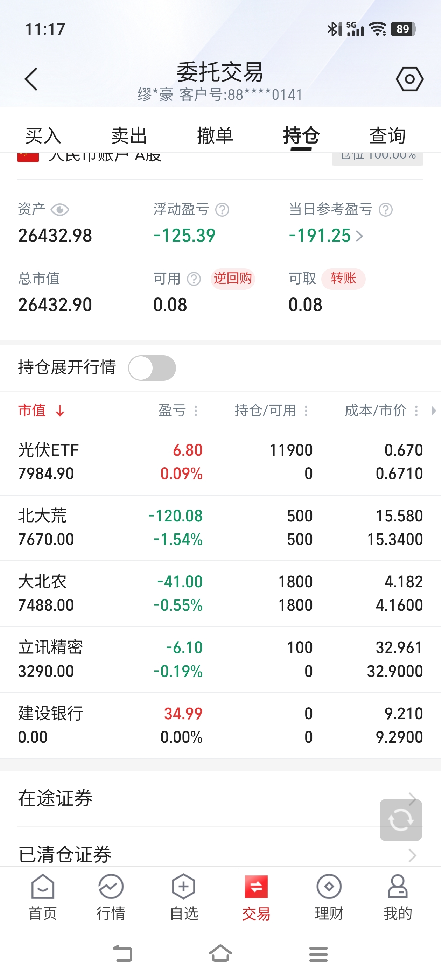Open the 我的 profile icon

(398, 897)
